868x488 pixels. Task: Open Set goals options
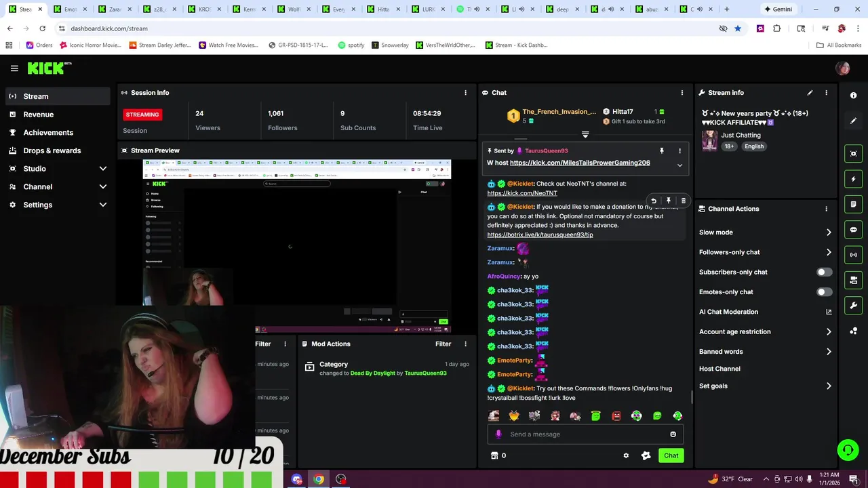(x=765, y=386)
